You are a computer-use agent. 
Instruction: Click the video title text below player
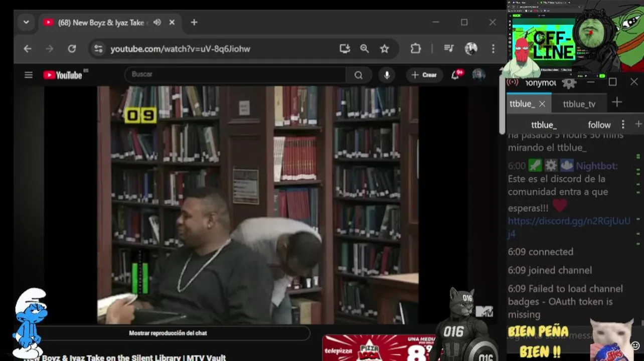pyautogui.click(x=125, y=357)
